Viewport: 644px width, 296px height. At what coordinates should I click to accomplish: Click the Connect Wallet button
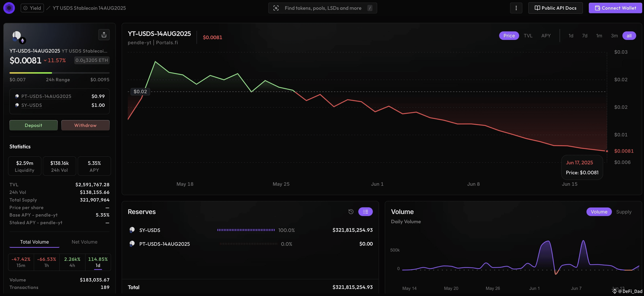[x=615, y=8]
